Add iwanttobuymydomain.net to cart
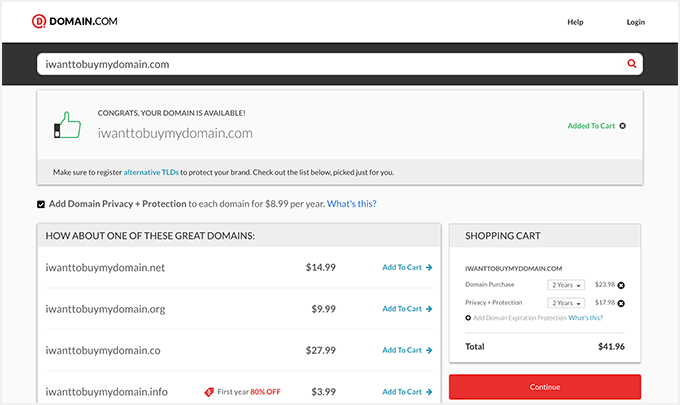This screenshot has width=680, height=405. click(407, 267)
